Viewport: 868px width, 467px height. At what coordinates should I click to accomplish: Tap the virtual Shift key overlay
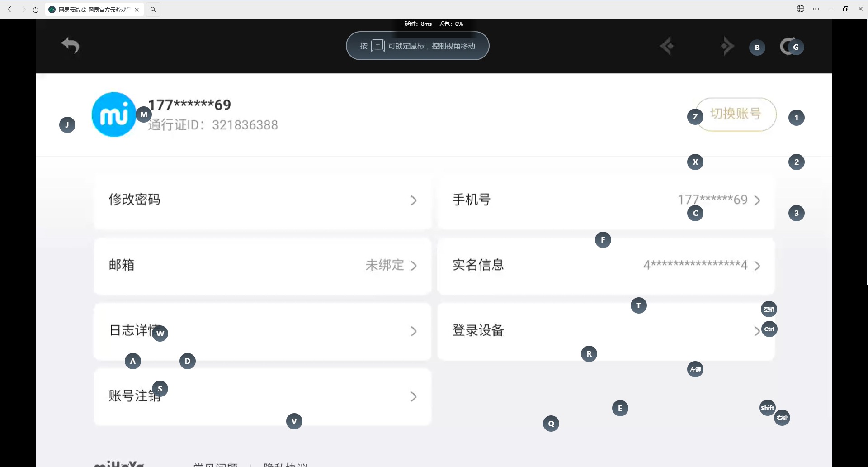coord(768,408)
